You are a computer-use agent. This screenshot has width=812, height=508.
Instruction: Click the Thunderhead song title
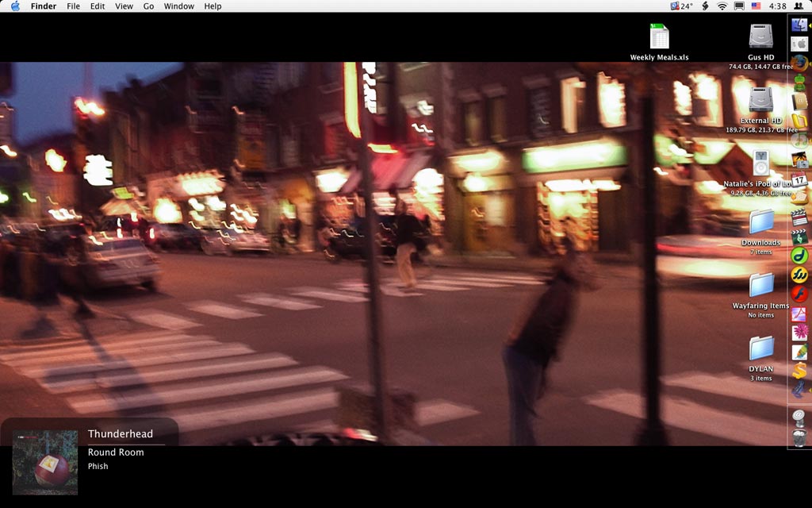(121, 434)
